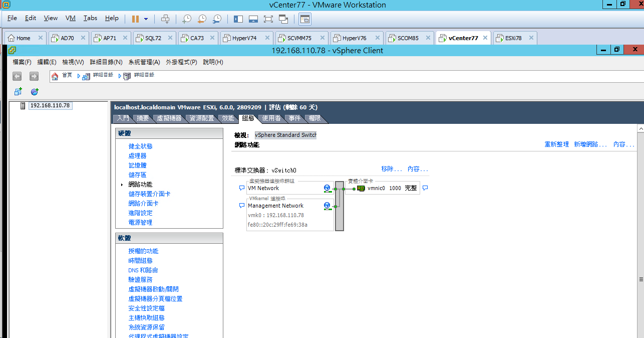The image size is (644, 338).
Task: Close the CA73 tab
Action: (212, 38)
